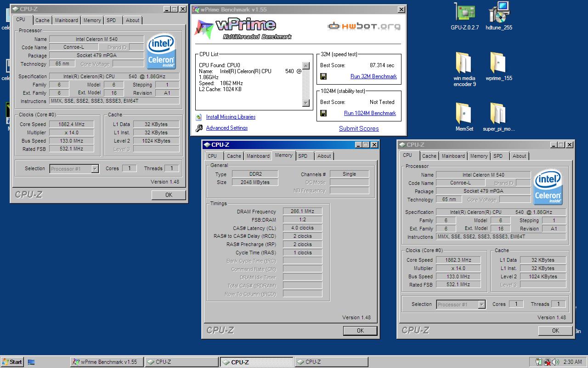Click the Intel Celeron logo in right CPU-Z

click(548, 187)
